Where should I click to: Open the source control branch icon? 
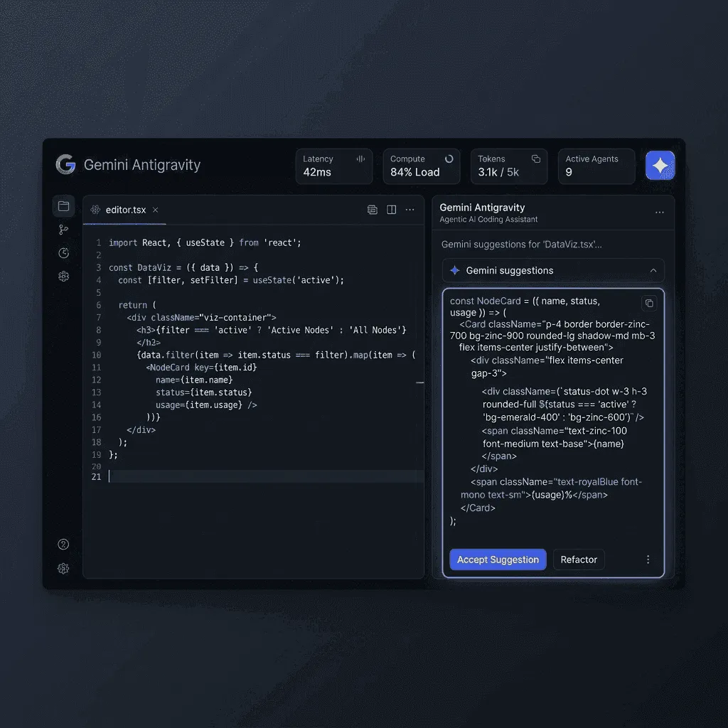[63, 230]
